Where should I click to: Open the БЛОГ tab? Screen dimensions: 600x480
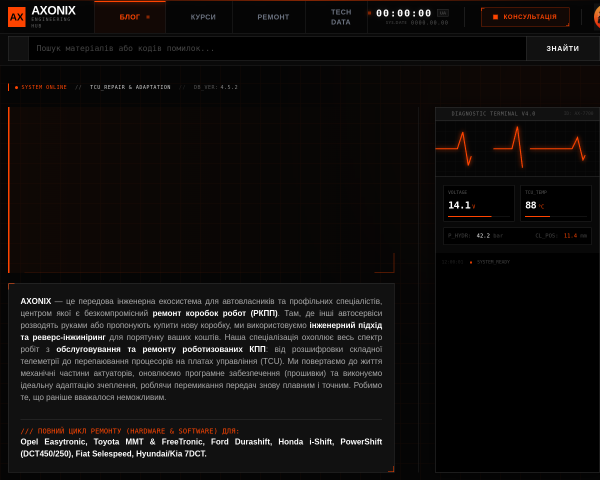130,17
